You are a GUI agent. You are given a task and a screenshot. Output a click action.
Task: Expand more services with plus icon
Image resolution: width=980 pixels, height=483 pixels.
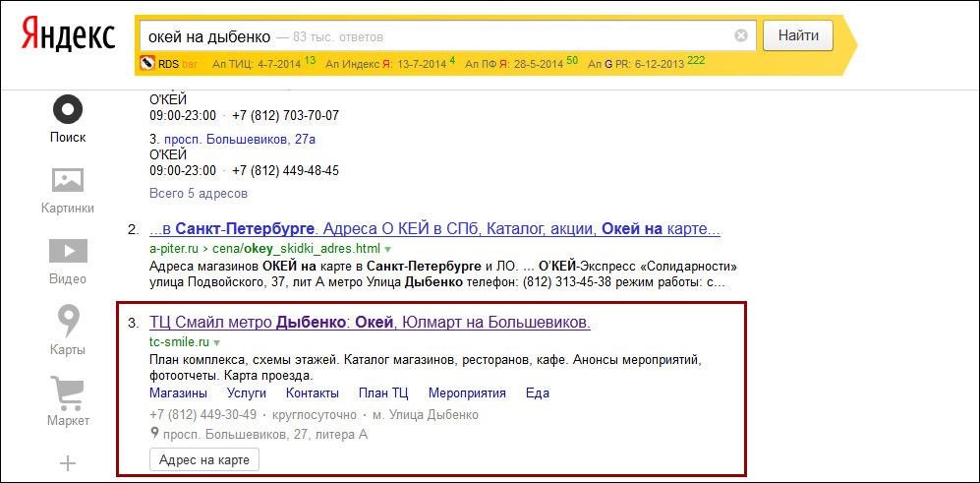(68, 463)
